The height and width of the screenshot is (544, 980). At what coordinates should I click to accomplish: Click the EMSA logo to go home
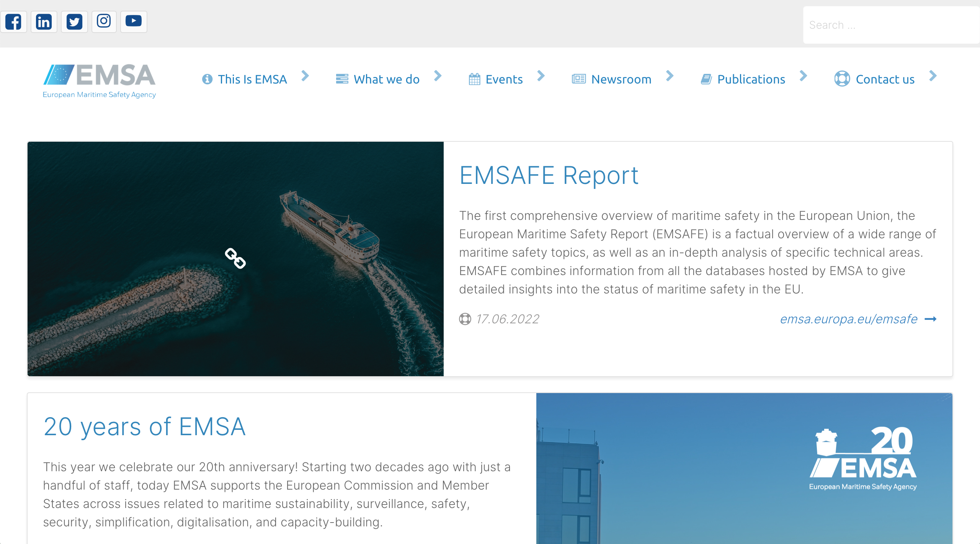(x=99, y=79)
